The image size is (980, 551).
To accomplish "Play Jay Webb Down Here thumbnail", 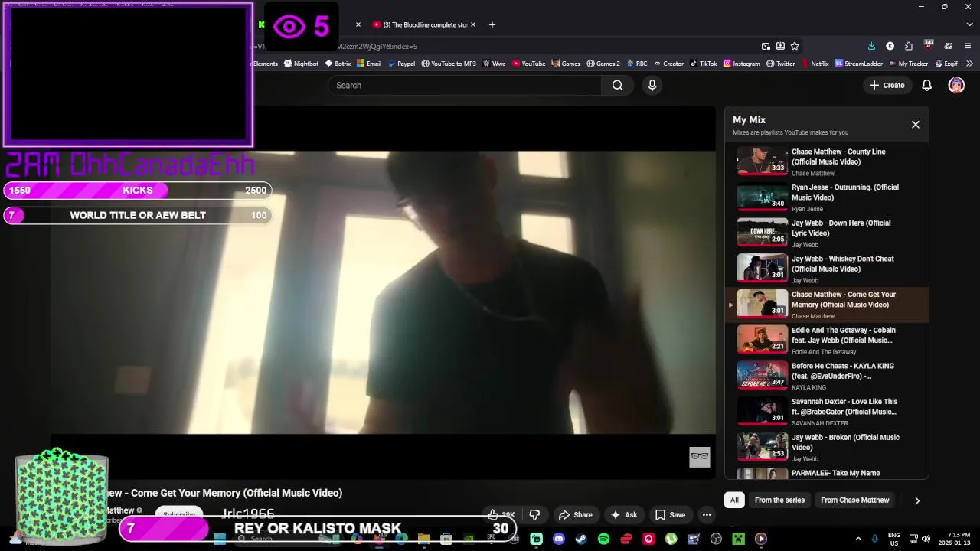I will [x=762, y=233].
